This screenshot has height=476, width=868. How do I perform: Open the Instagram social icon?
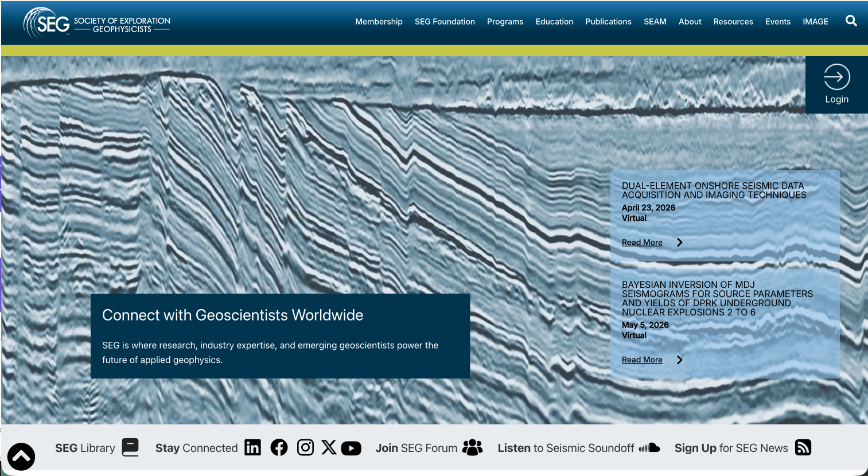coord(305,448)
